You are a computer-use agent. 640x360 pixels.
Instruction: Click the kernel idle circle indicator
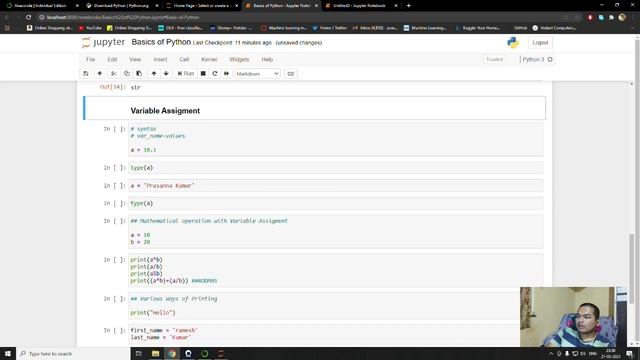550,60
